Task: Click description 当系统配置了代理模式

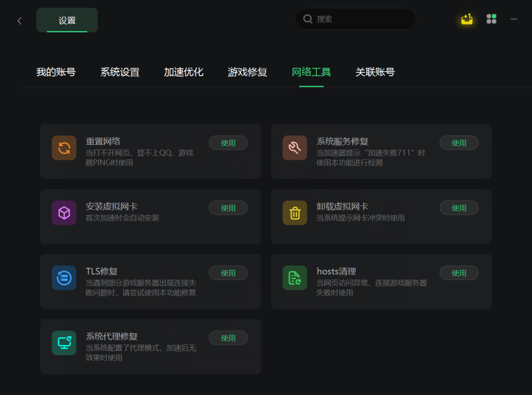Action: click(140, 352)
